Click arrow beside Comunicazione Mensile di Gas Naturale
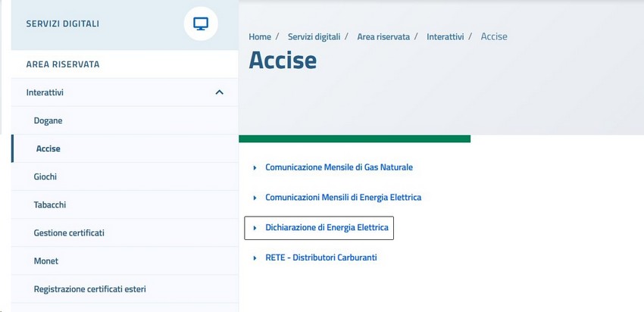Image resolution: width=644 pixels, height=312 pixels. coord(255,168)
